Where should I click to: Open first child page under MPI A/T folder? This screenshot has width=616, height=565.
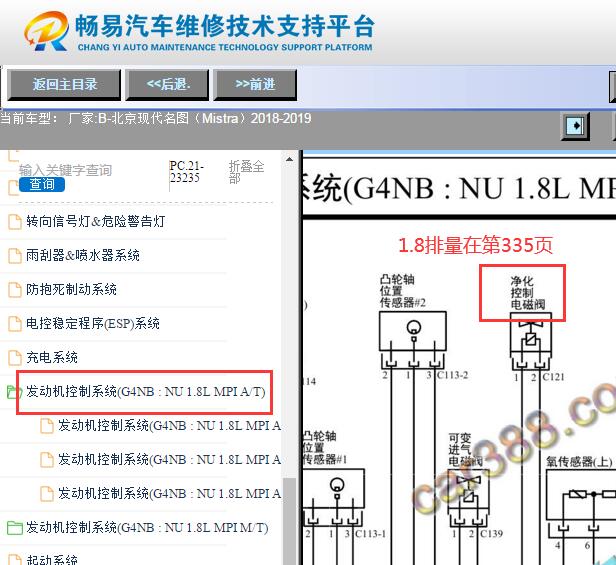coord(169,426)
